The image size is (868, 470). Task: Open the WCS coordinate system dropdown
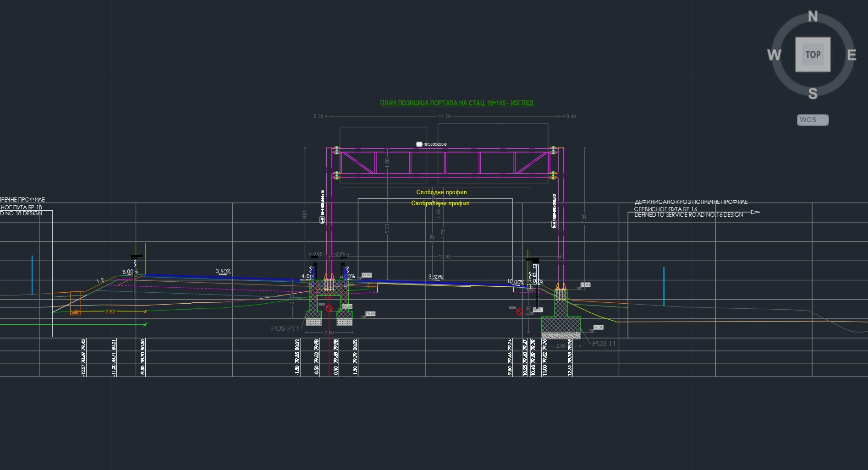click(x=813, y=120)
